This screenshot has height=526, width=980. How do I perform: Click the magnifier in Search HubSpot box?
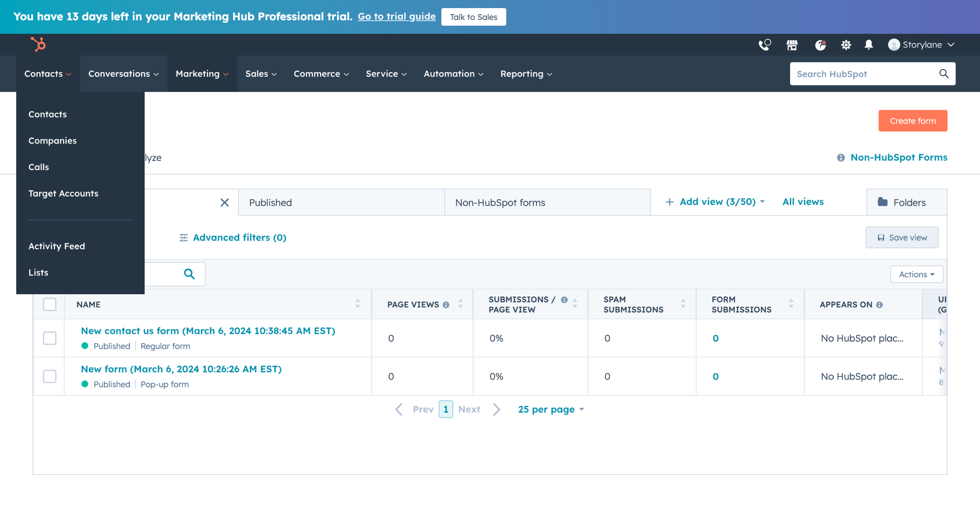pos(944,74)
